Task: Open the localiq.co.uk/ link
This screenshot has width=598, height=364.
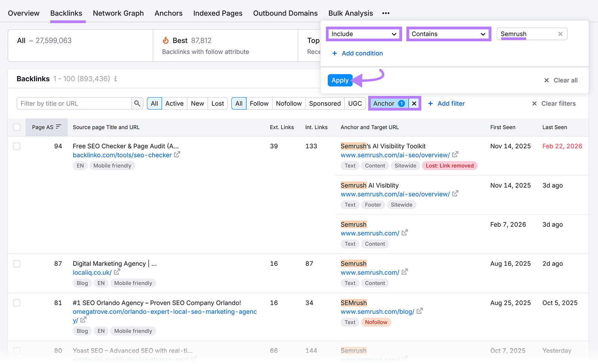Action: (x=92, y=272)
